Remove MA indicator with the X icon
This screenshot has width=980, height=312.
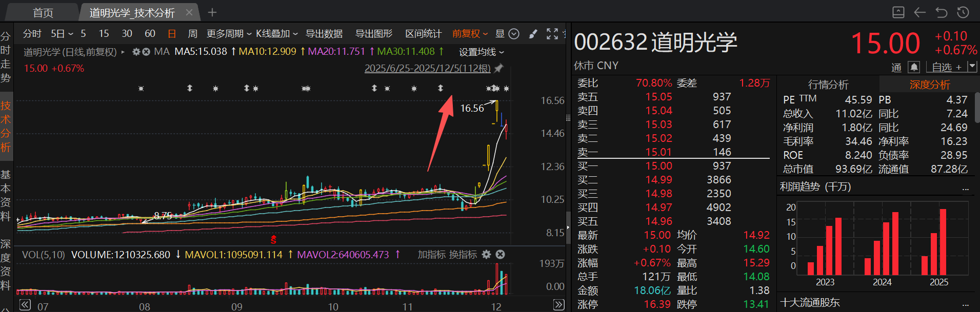tap(146, 52)
